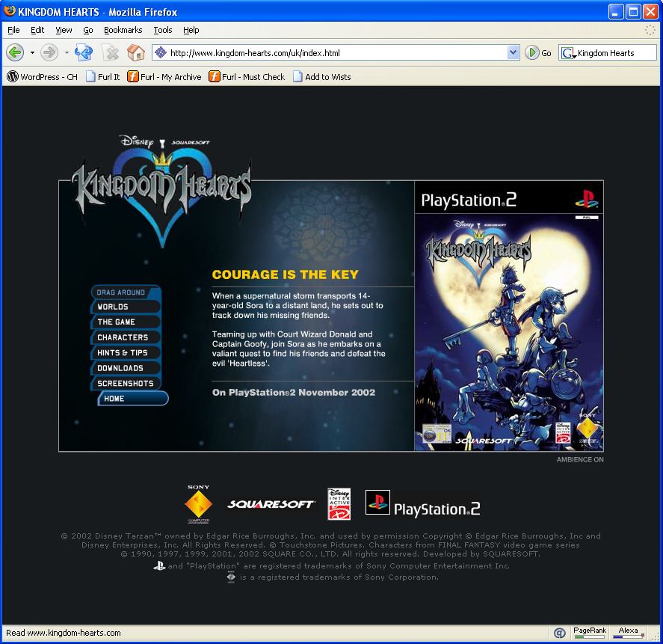Click the small PlayStation symbol in trademark text
Image resolution: width=663 pixels, height=644 pixels.
(x=159, y=565)
